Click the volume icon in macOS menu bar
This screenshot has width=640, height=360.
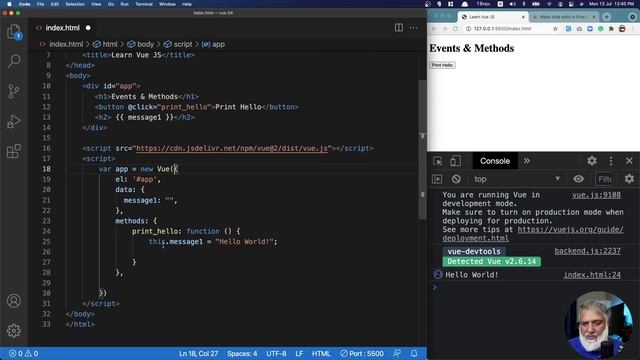pyautogui.click(x=512, y=4)
